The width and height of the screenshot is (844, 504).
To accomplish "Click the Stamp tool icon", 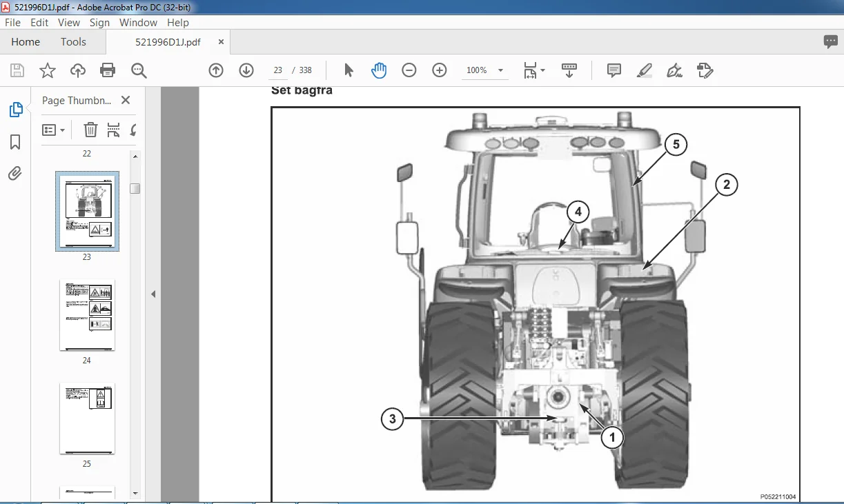I will point(705,70).
